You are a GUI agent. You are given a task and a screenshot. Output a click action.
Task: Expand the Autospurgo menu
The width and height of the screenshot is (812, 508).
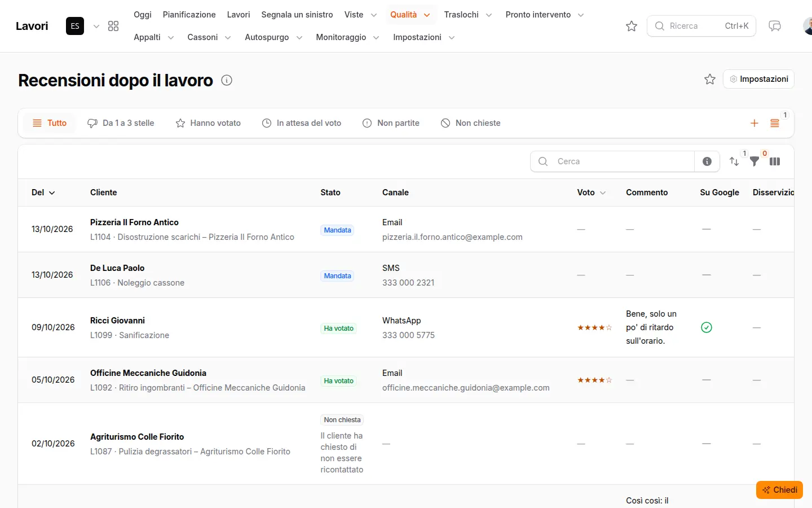tap(273, 37)
